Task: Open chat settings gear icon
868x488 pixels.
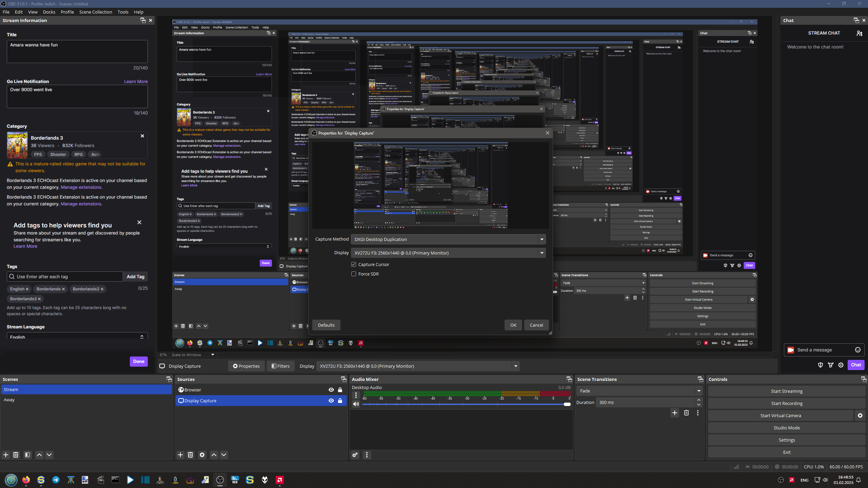Action: point(841,365)
